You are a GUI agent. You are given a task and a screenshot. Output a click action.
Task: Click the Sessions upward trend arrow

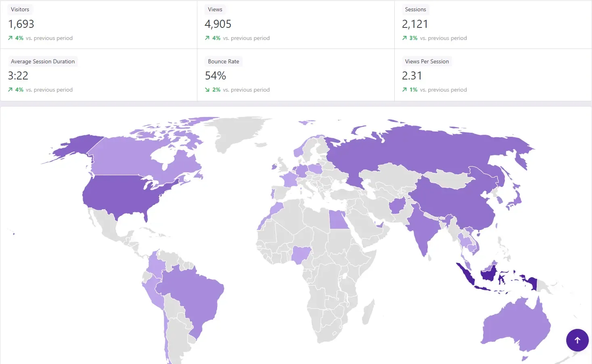coord(404,38)
